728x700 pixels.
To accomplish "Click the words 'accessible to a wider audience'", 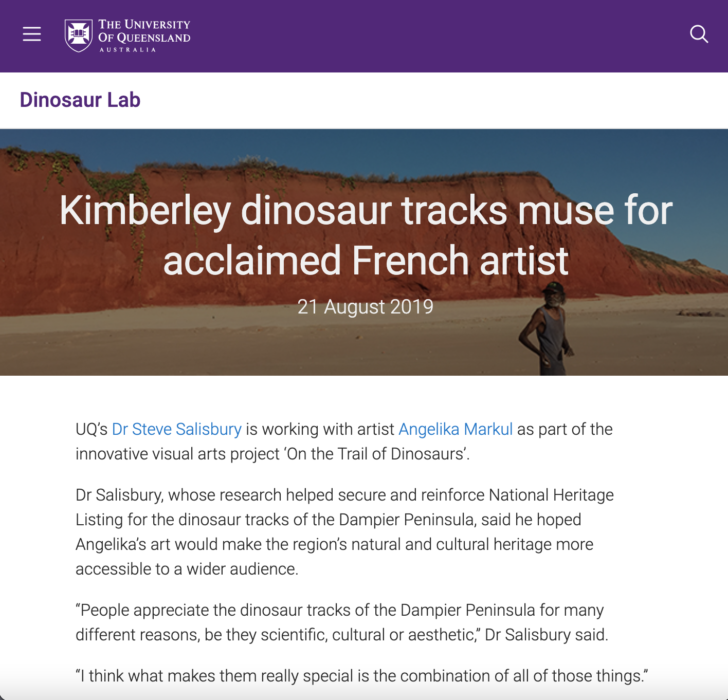I will 187,569.
